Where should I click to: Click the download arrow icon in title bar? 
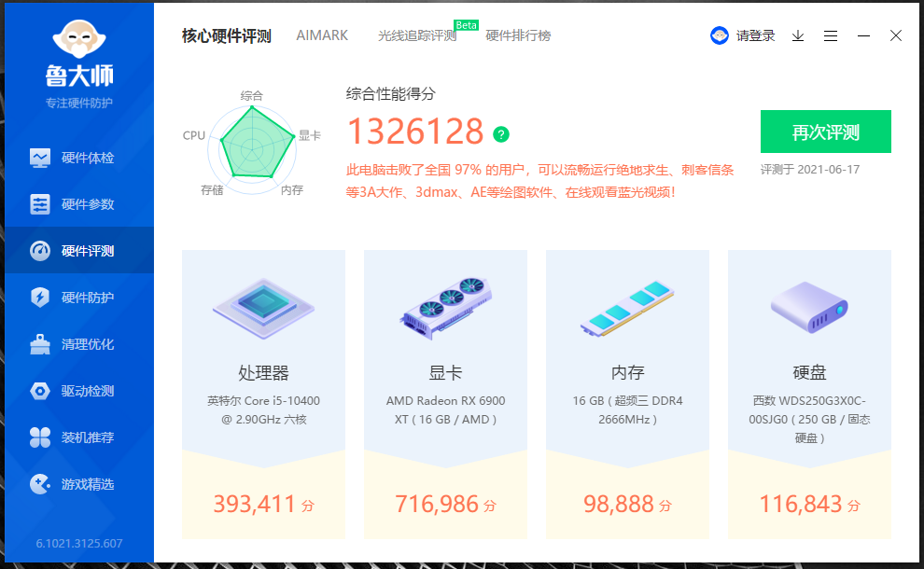coord(798,36)
